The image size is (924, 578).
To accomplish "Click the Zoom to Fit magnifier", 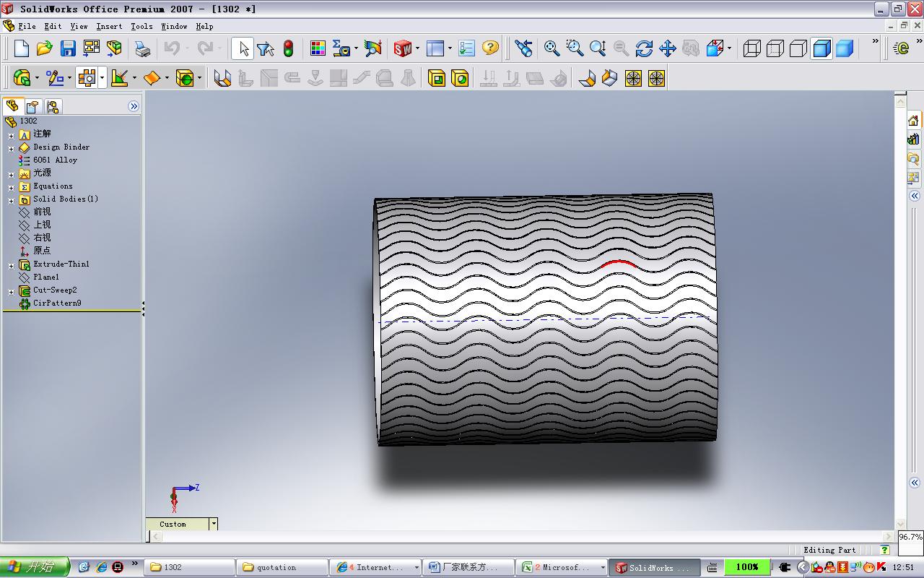I will 552,48.
